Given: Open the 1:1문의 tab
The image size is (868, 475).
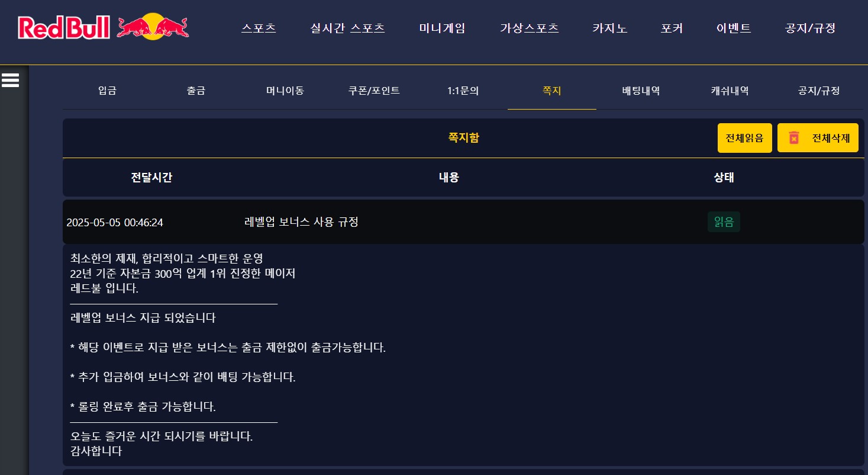Looking at the screenshot, I should pyautogui.click(x=463, y=91).
